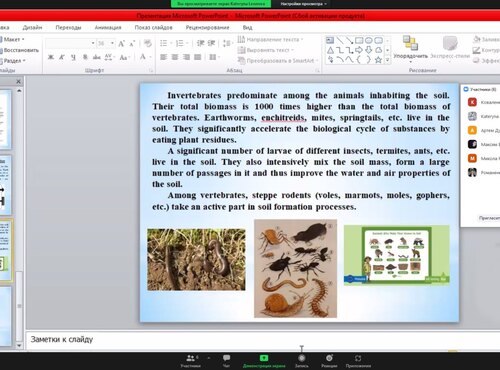Select text box shape in gallery
This screenshot has height=370, width=500.
330,40
